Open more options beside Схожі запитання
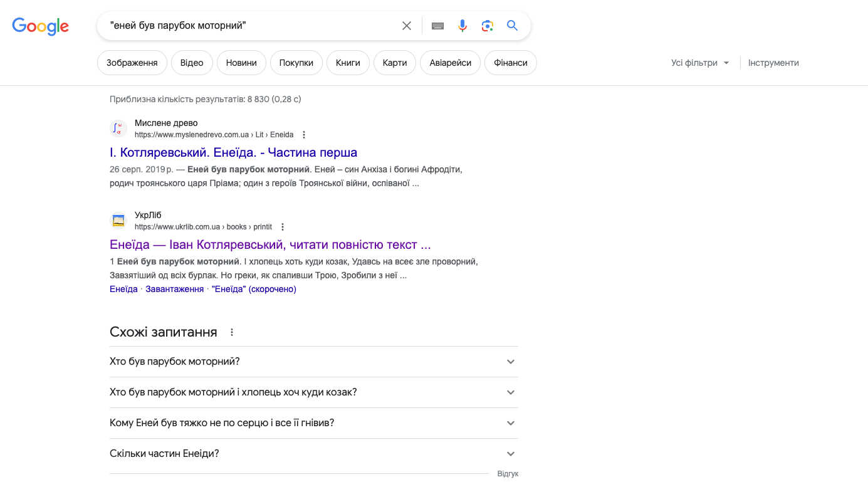Screen dimensions: 868x492 click(232, 332)
